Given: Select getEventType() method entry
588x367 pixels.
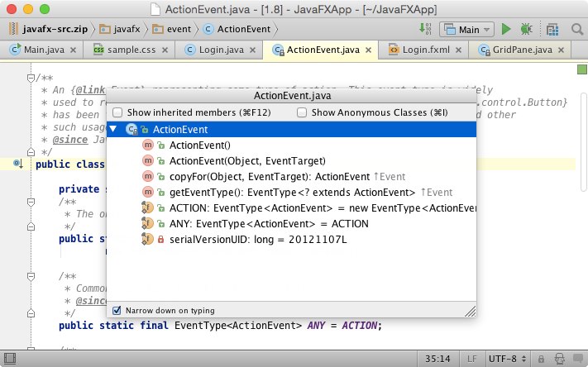Looking at the screenshot, I should (x=293, y=193).
